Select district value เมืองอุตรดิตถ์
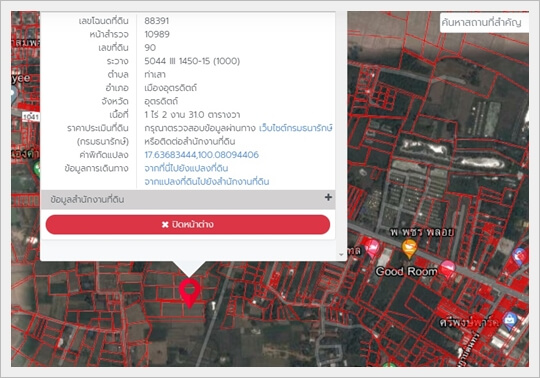Viewport: 540px width, 378px height. point(170,88)
